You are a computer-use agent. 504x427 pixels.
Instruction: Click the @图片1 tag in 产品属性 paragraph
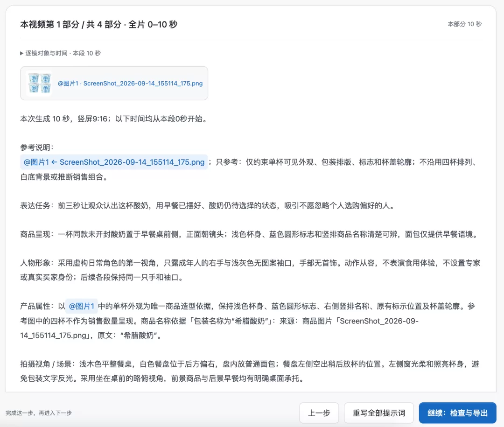pyautogui.click(x=82, y=306)
